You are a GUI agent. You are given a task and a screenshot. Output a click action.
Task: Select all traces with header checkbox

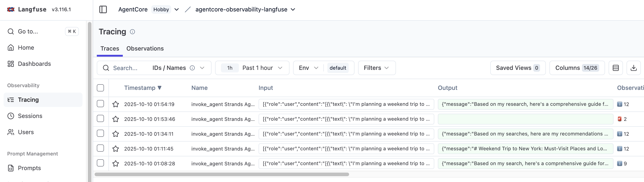point(101,88)
